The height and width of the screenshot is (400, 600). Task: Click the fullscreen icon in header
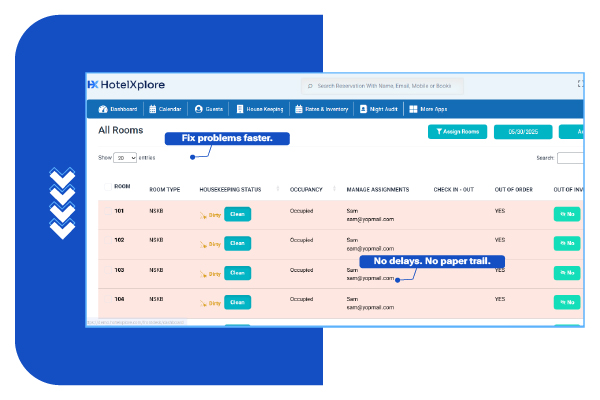580,83
